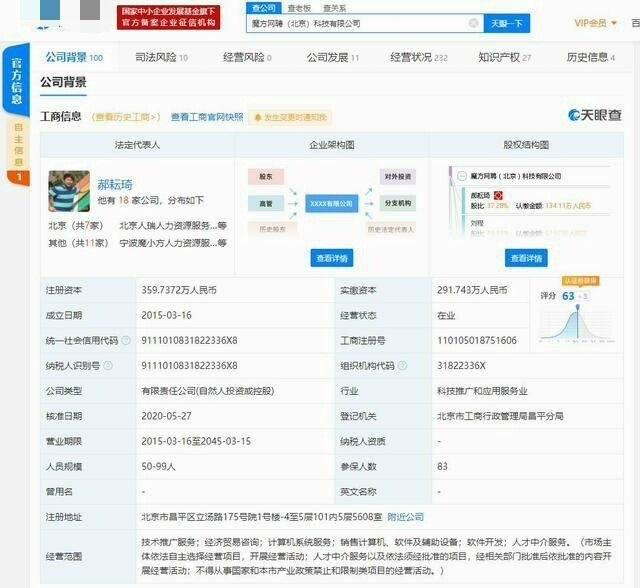Collapse the equity tree minus icon

pyautogui.click(x=462, y=176)
